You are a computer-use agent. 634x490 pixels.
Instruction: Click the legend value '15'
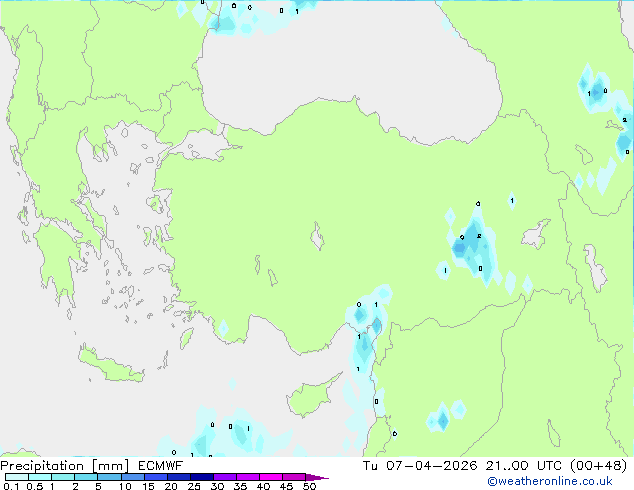coord(148,486)
